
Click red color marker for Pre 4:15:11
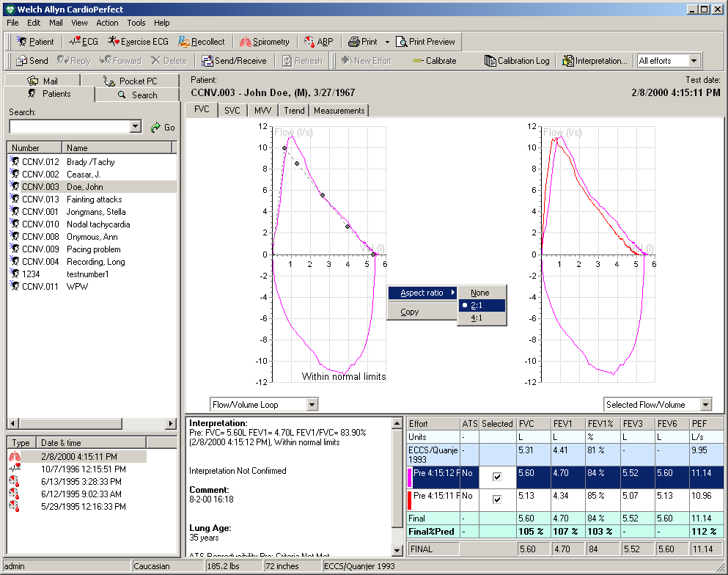[410, 499]
